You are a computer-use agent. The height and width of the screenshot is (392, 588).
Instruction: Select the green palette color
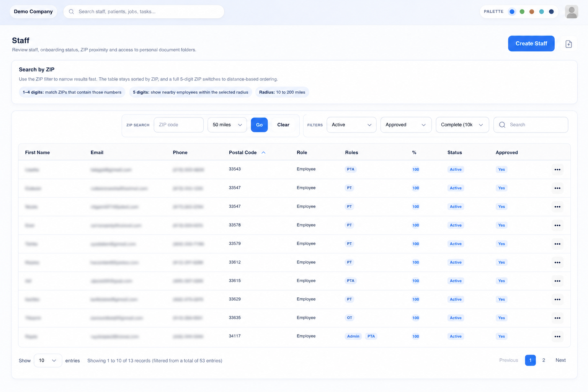click(x=522, y=11)
